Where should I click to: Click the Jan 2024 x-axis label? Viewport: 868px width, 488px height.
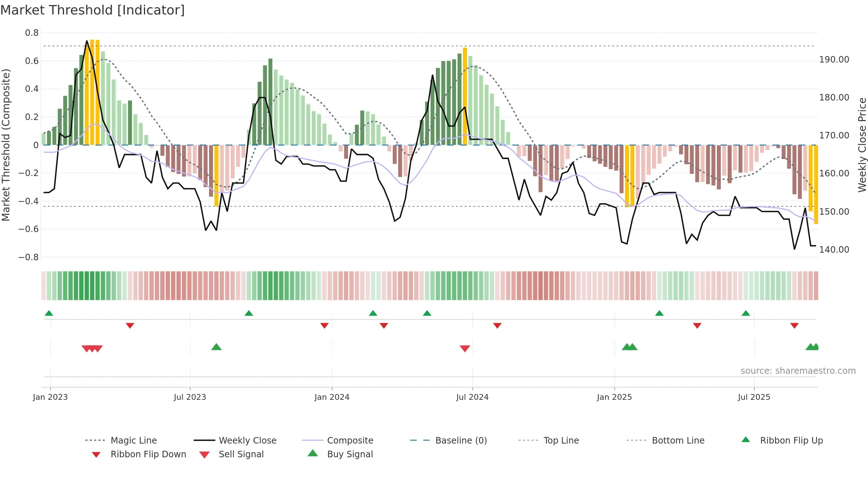pos(332,397)
